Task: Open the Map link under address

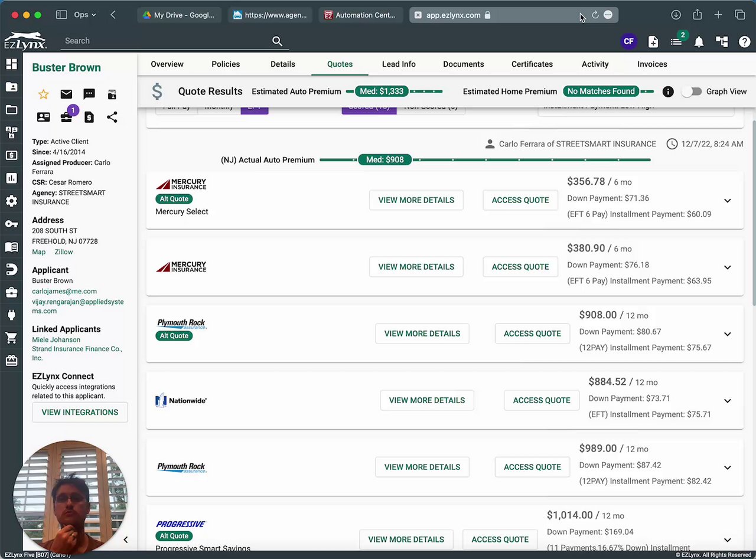Action: tap(38, 252)
